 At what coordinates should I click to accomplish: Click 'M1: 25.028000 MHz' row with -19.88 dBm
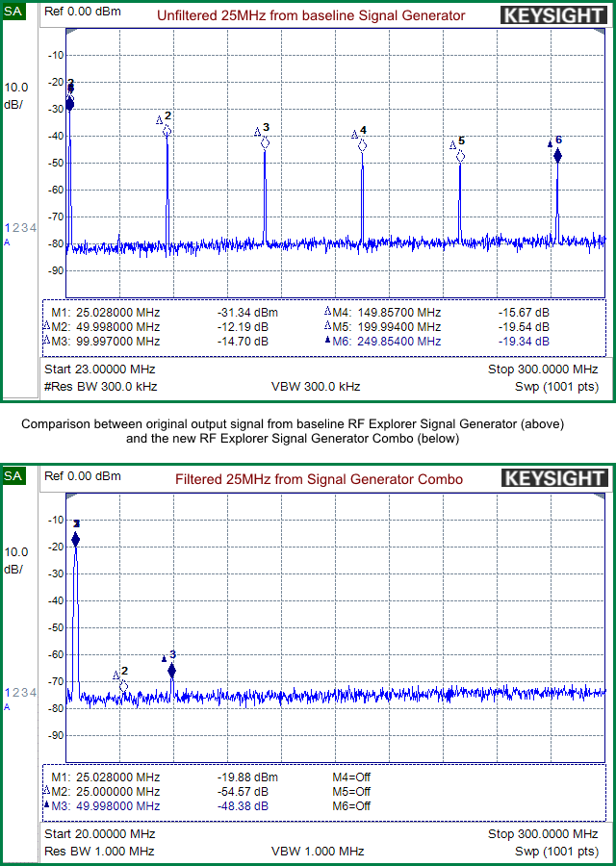(165, 777)
